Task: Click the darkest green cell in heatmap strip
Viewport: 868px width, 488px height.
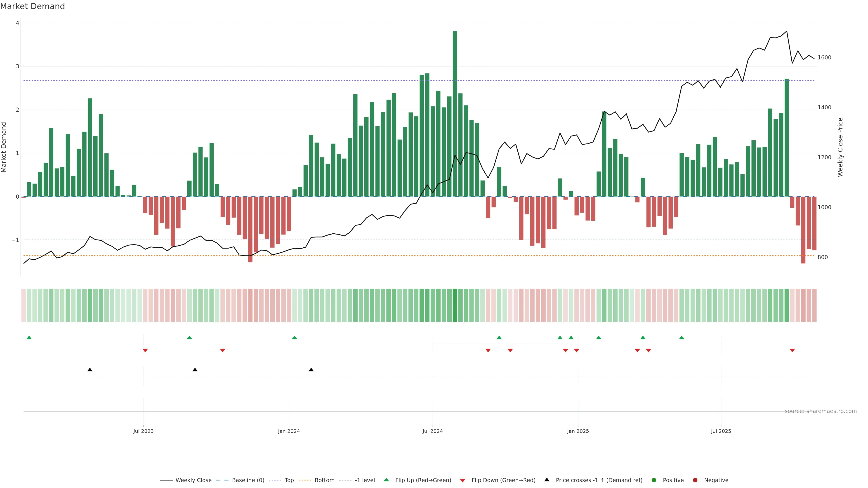Action: coord(455,305)
